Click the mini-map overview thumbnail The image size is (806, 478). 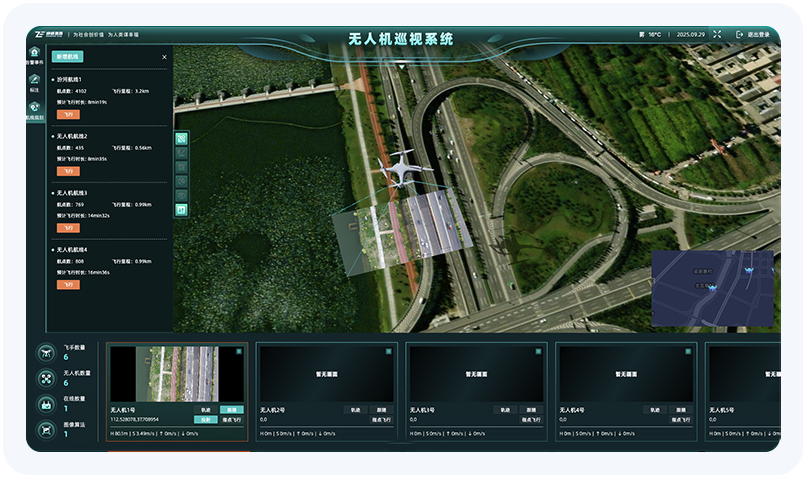(712, 287)
